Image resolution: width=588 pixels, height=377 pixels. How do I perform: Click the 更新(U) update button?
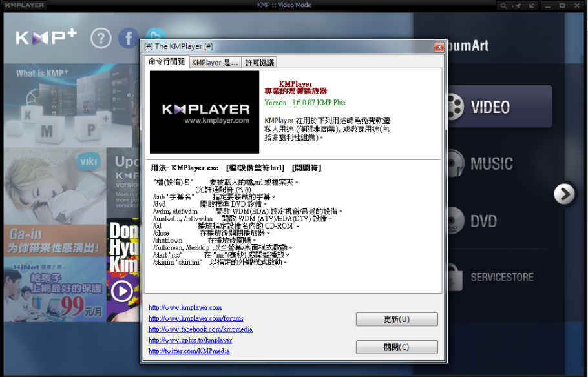coord(397,320)
